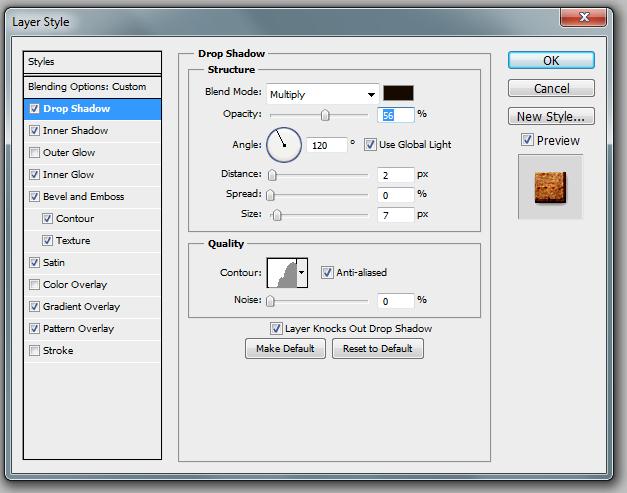Click the Size value input field
Screen dimensions: 627x493
coord(396,215)
